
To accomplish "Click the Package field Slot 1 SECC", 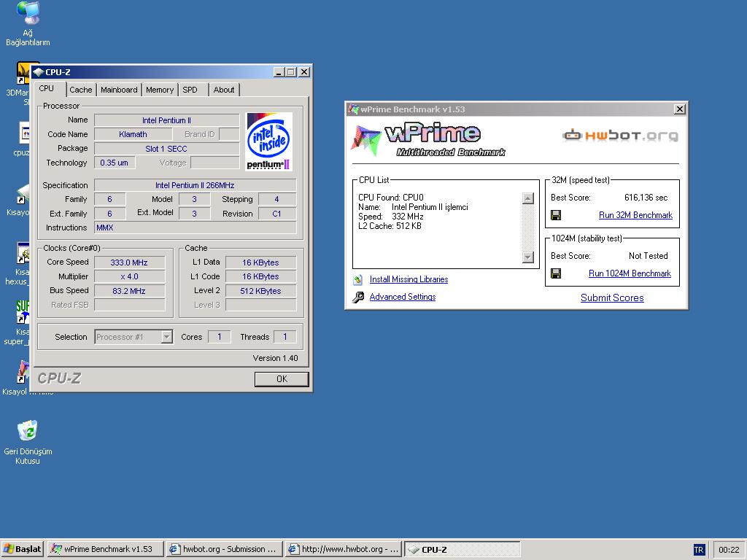I will click(167, 149).
